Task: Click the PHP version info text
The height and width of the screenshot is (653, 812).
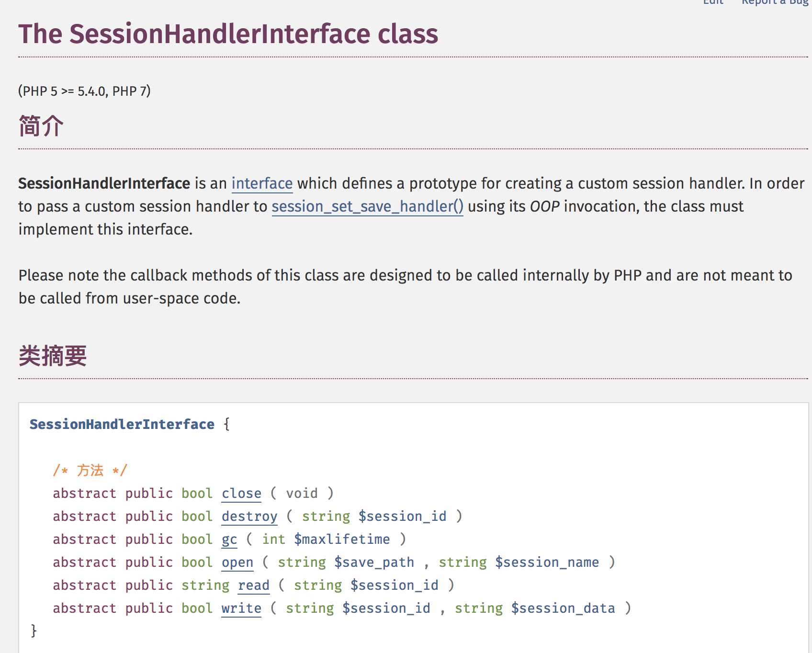Action: click(84, 91)
